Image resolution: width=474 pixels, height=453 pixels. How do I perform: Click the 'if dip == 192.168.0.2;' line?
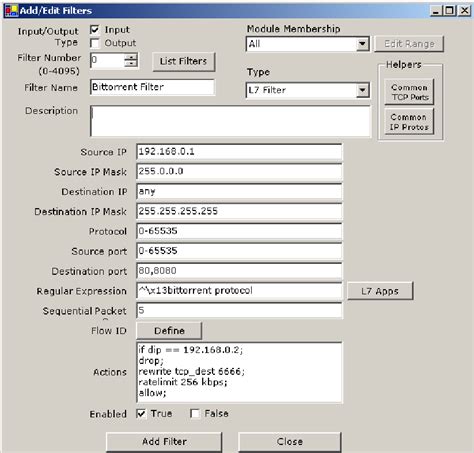click(x=191, y=350)
